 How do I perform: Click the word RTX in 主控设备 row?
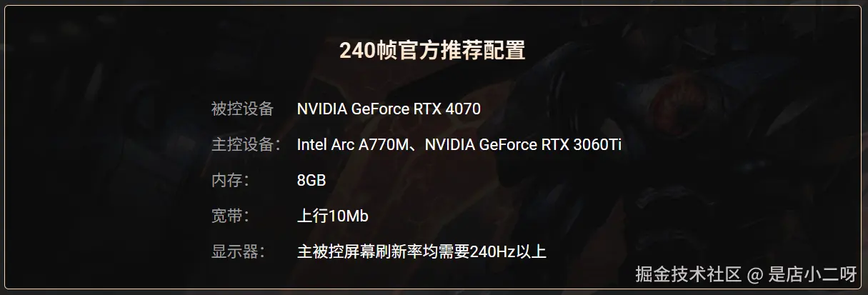(x=556, y=145)
